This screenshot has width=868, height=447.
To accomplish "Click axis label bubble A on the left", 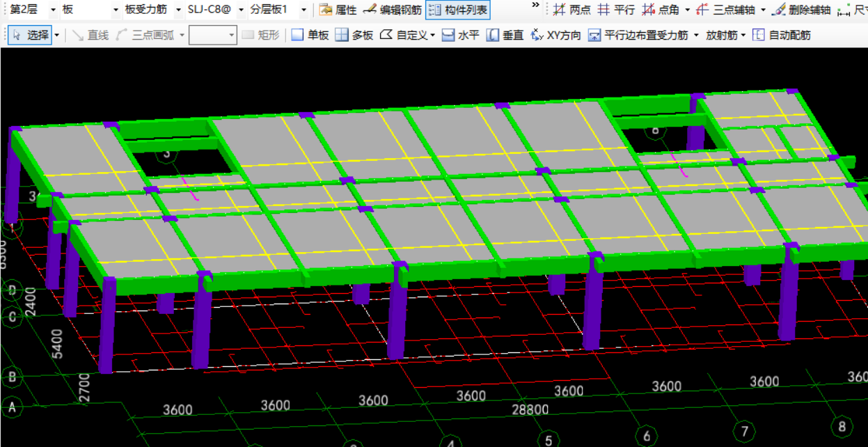I will point(11,407).
